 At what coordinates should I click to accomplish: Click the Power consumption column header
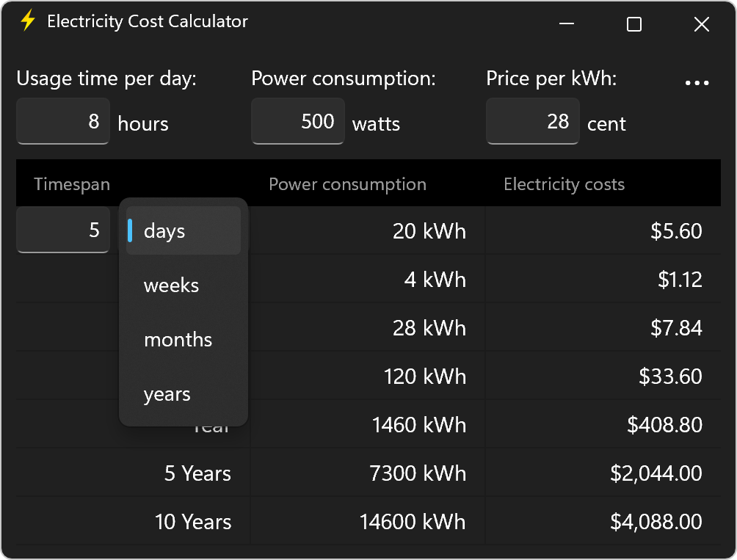coord(347,184)
